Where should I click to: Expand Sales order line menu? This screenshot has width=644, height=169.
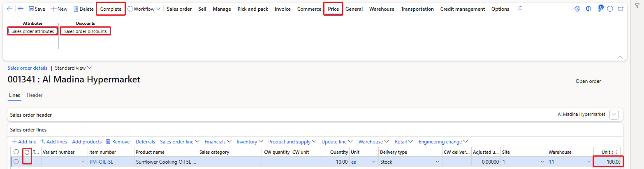pyautogui.click(x=180, y=142)
